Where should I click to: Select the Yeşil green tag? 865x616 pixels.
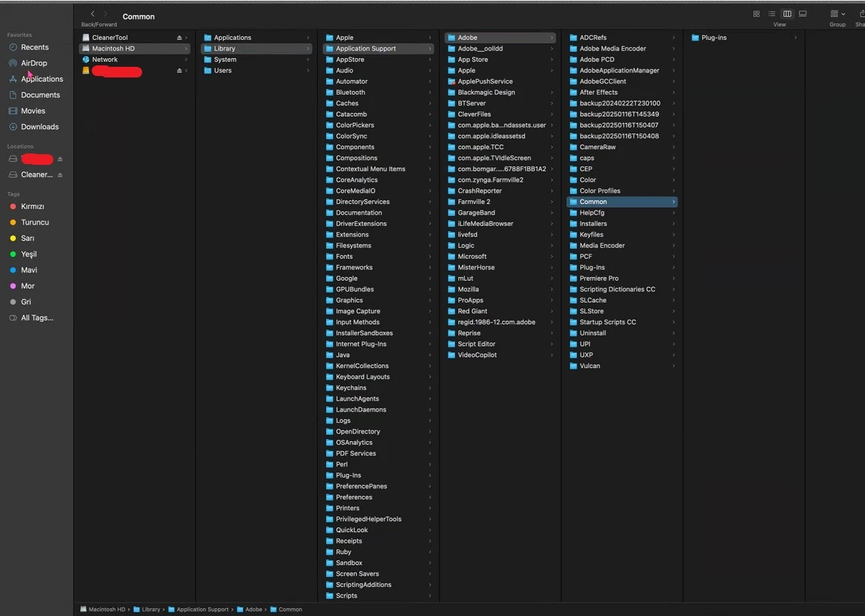[x=29, y=254]
